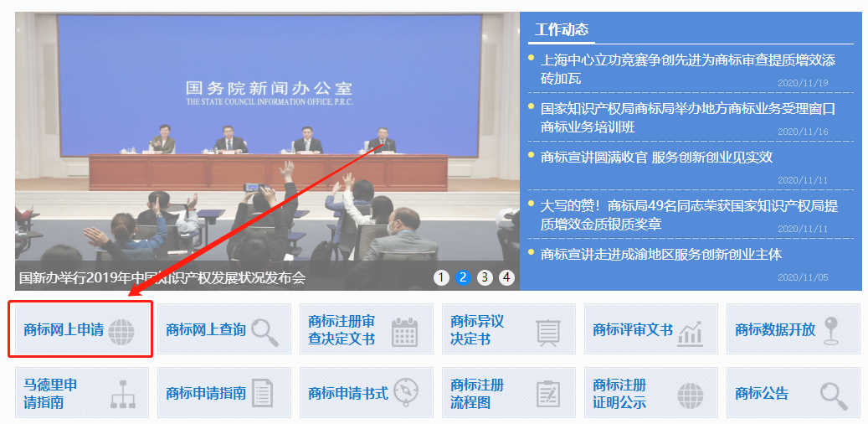This screenshot has height=424, width=868.
Task: Open news 大写的赞！商标局49名同志 article
Action: (x=689, y=215)
